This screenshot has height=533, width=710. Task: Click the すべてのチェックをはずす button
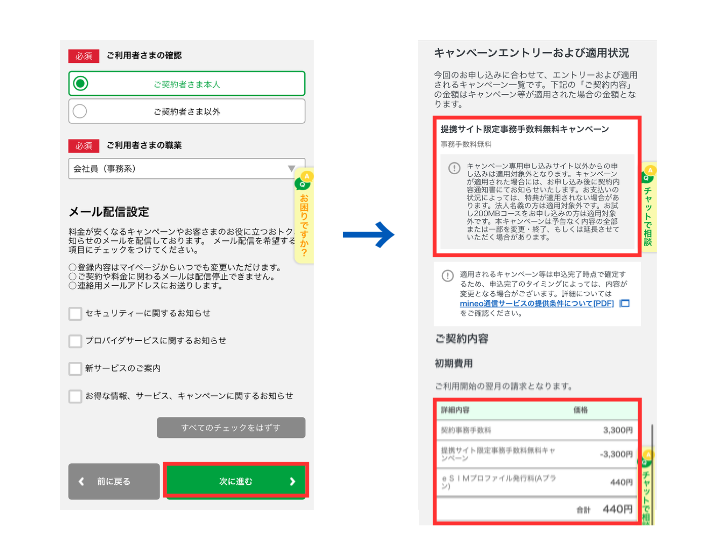(231, 427)
